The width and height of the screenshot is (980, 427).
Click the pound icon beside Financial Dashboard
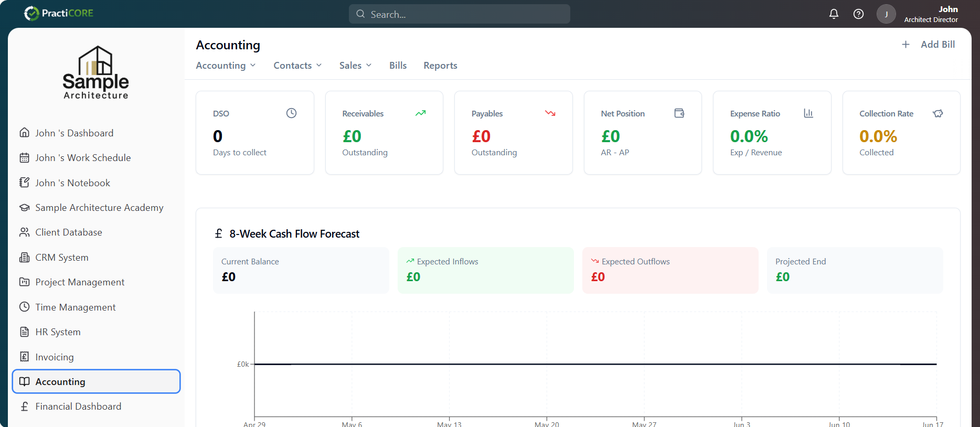coord(24,407)
